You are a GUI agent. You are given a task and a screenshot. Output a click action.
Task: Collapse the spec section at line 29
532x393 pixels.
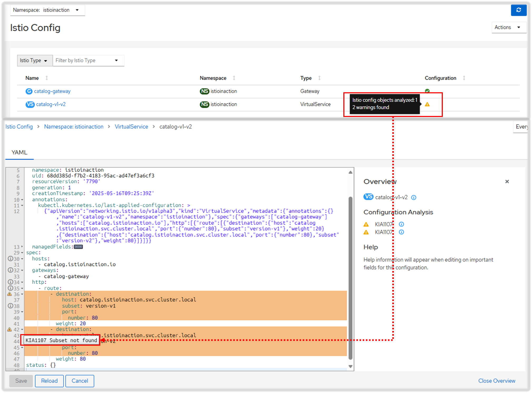point(22,253)
